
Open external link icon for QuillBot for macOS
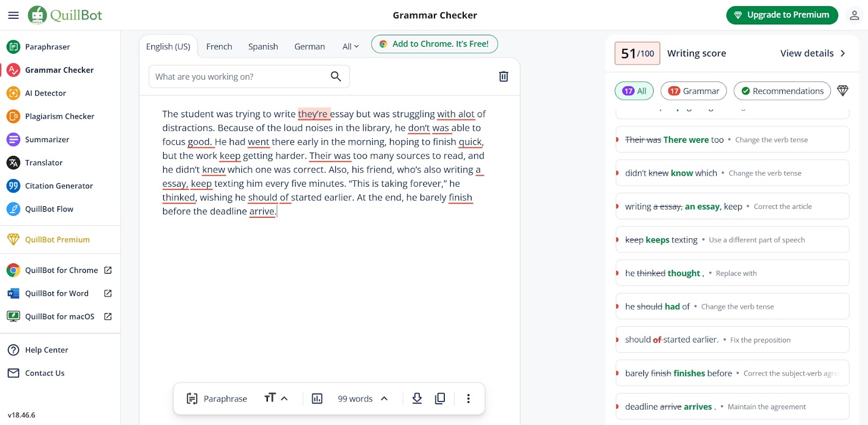pyautogui.click(x=108, y=316)
